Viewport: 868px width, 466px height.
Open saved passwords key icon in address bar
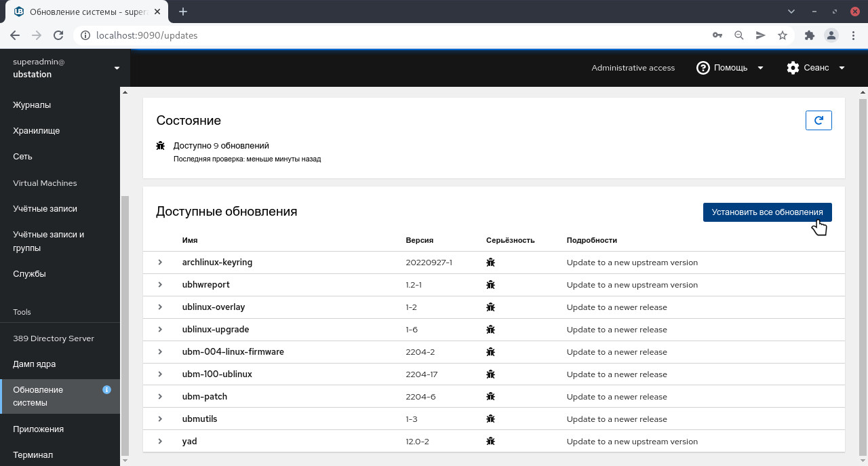(717, 35)
